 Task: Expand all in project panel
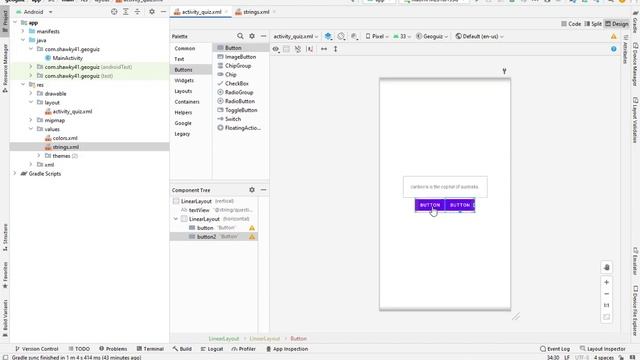pyautogui.click(x=126, y=12)
